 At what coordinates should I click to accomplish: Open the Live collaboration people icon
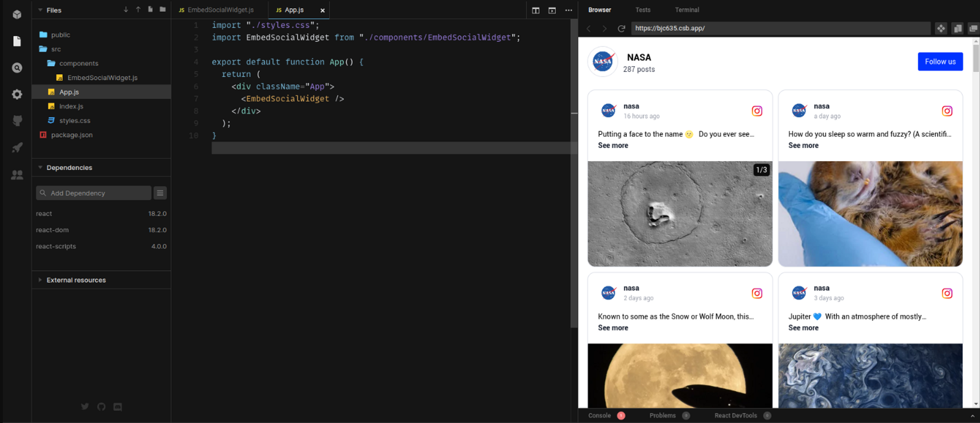point(17,174)
